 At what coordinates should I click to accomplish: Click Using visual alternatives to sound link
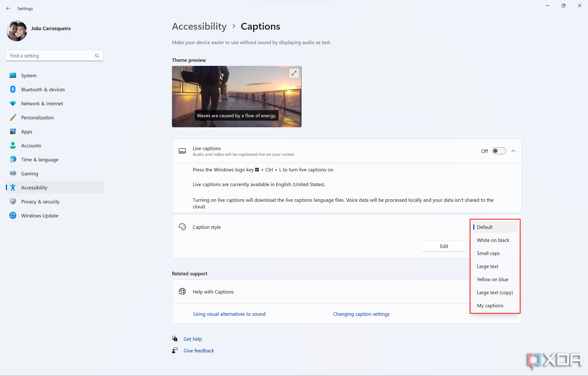[229, 314]
